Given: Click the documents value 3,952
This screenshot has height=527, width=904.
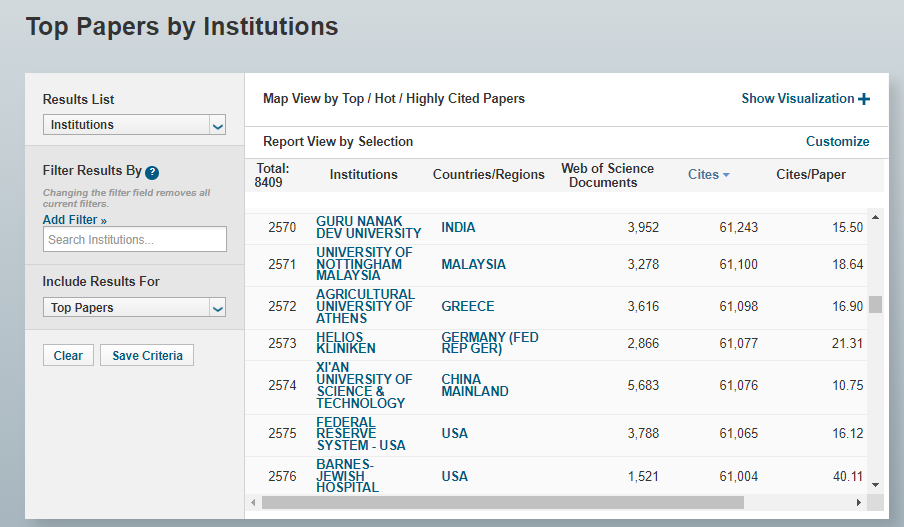Looking at the screenshot, I should pos(643,227).
